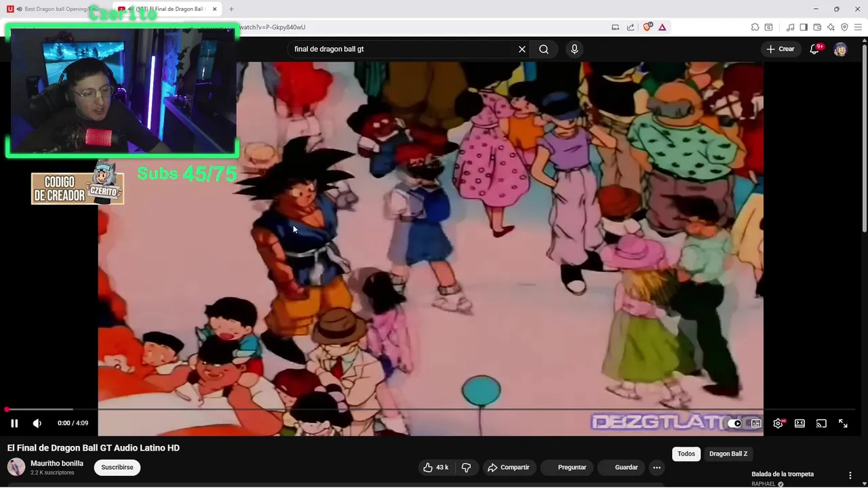Open YouTube notifications bell
Image resolution: width=868 pixels, height=488 pixels.
point(815,49)
